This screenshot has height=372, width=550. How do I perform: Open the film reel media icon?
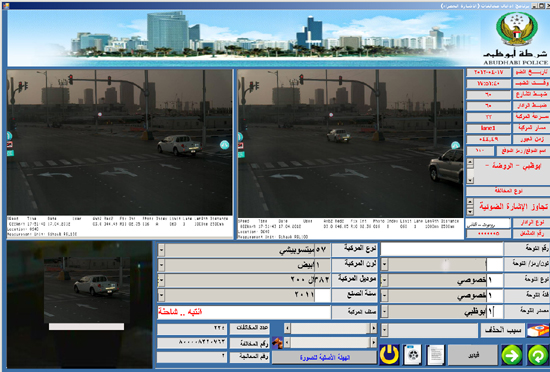coord(412,355)
